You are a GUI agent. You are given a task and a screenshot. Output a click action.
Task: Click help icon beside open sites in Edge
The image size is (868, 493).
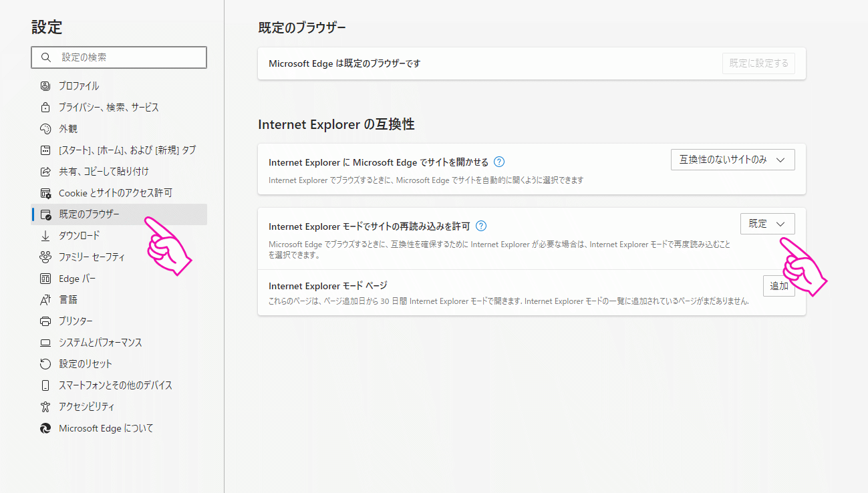pos(499,162)
